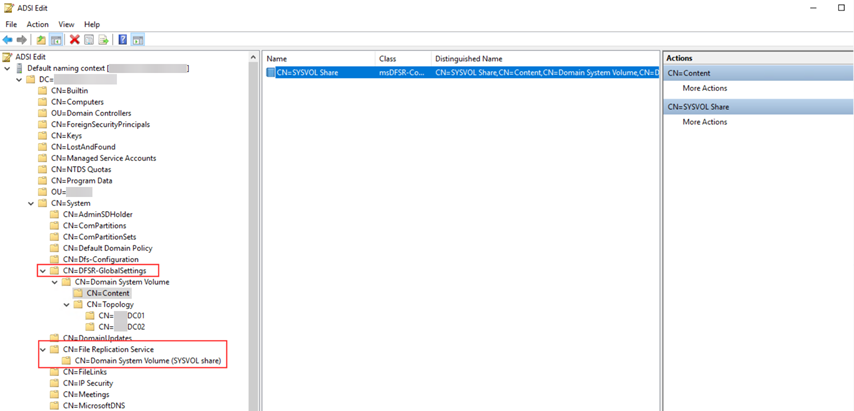
Task: Select CN=IP Security in the tree
Action: [x=87, y=383]
